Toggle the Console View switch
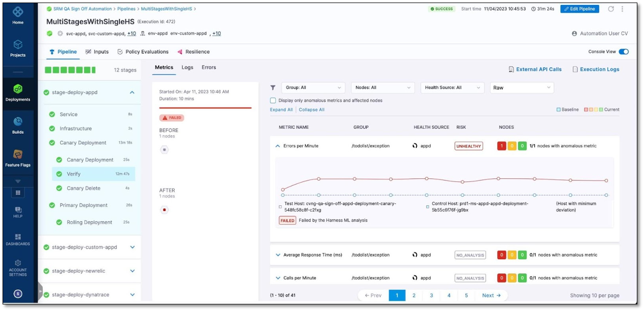This screenshot has width=644, height=311. 623,52
